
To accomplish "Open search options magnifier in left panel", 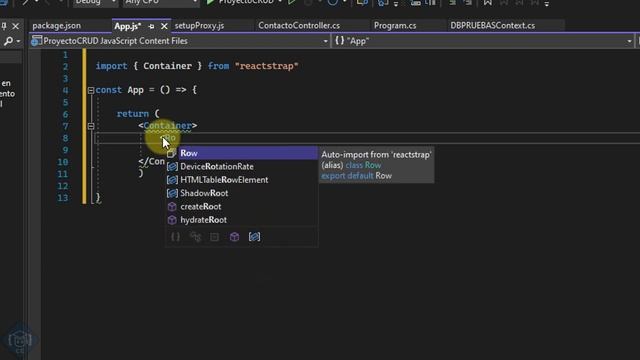I will tap(9, 41).
